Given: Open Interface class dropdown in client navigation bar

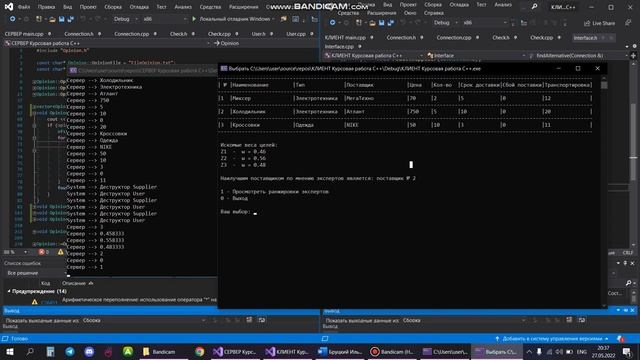Looking at the screenshot, I should point(476,55).
